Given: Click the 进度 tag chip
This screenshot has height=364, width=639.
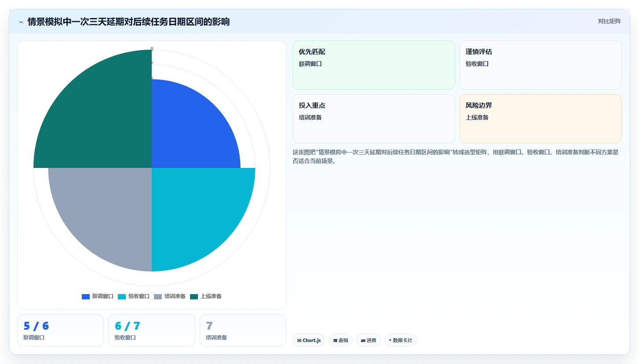Looking at the screenshot, I should (369, 340).
